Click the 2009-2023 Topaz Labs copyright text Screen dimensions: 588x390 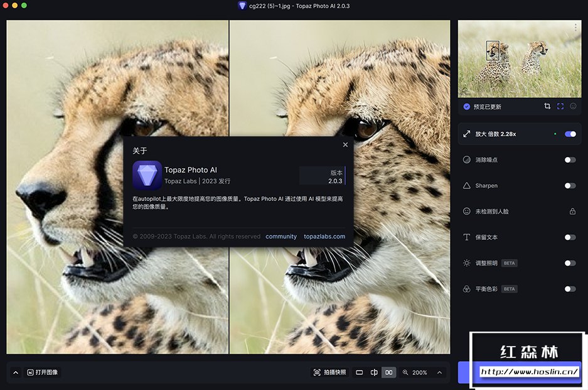click(x=196, y=237)
